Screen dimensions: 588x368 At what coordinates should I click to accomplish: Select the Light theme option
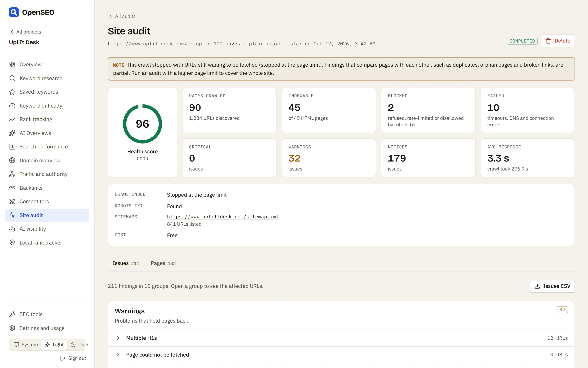[x=54, y=345]
